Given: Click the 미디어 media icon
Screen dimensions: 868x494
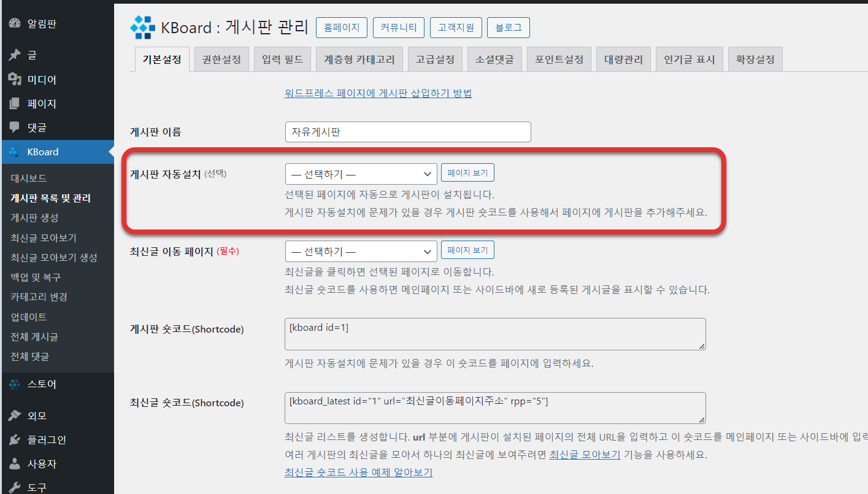Looking at the screenshot, I should tap(15, 80).
